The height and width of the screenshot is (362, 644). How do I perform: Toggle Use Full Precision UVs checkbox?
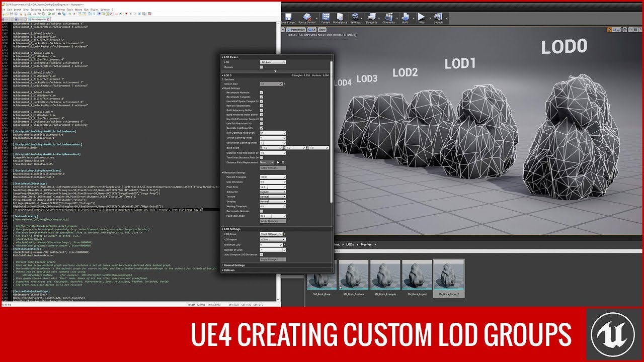click(262, 123)
